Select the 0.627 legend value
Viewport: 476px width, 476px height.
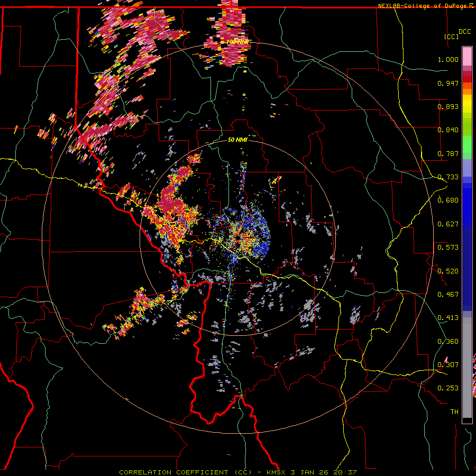(448, 224)
